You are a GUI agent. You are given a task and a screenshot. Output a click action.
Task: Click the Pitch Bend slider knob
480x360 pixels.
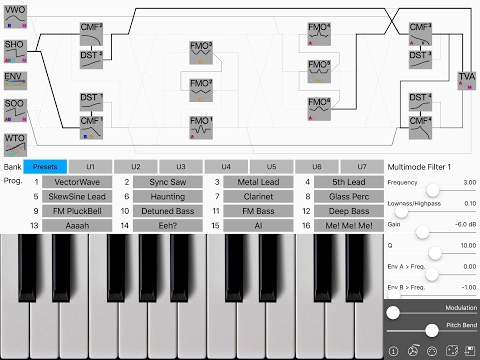pyautogui.click(x=432, y=330)
